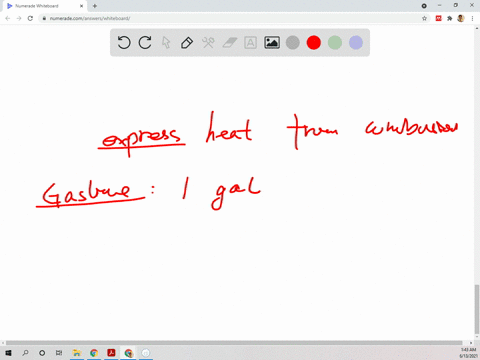Select the eraser tool
Image resolution: width=480 pixels, height=360 pixels.
coord(229,43)
